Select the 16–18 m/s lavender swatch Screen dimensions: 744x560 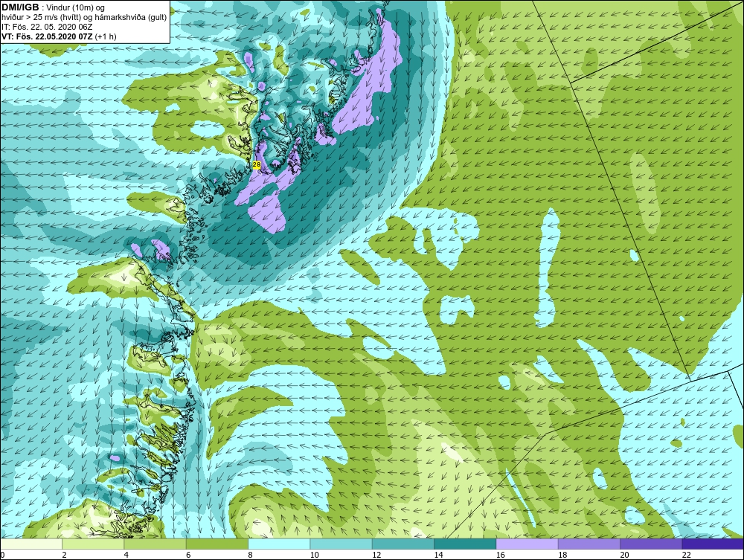pyautogui.click(x=527, y=544)
